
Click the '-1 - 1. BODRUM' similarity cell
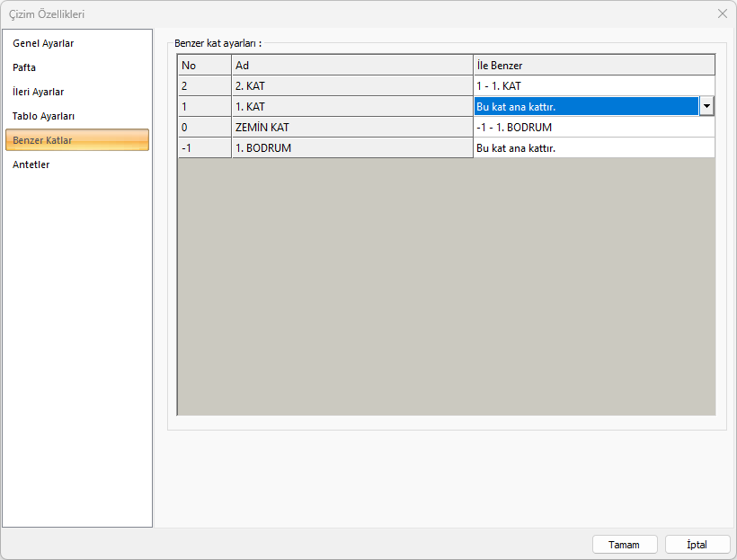pyautogui.click(x=593, y=127)
